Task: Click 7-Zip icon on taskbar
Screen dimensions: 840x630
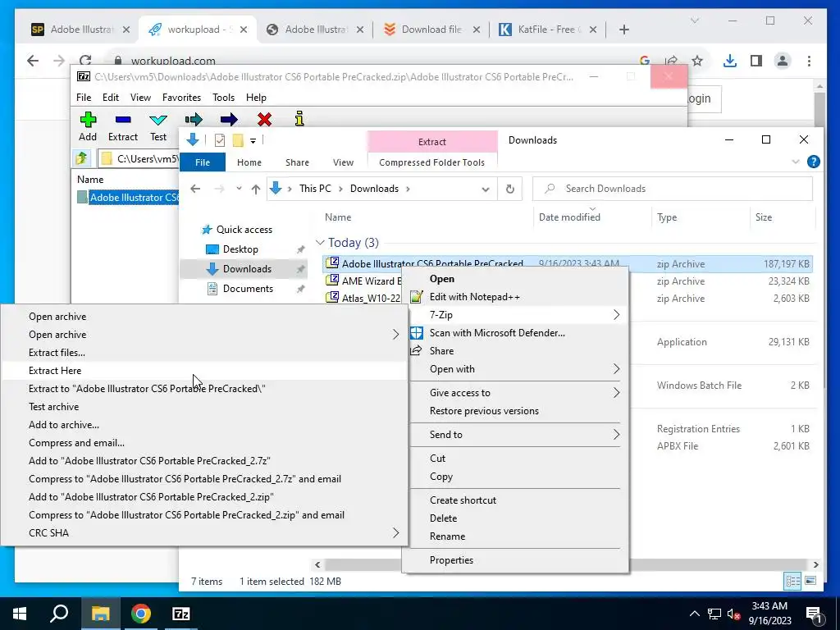Action: click(181, 614)
